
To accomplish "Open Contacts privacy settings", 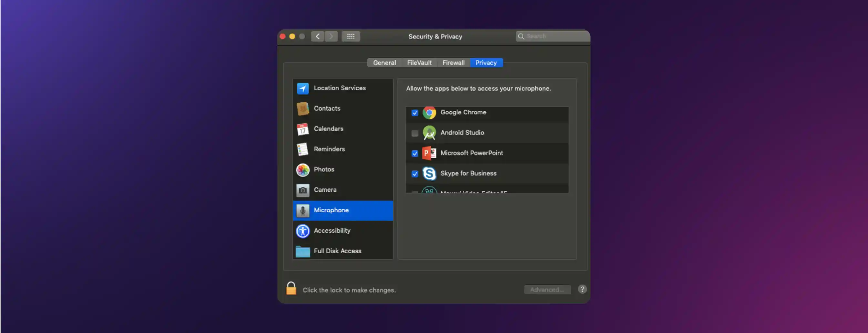I will tap(303, 108).
